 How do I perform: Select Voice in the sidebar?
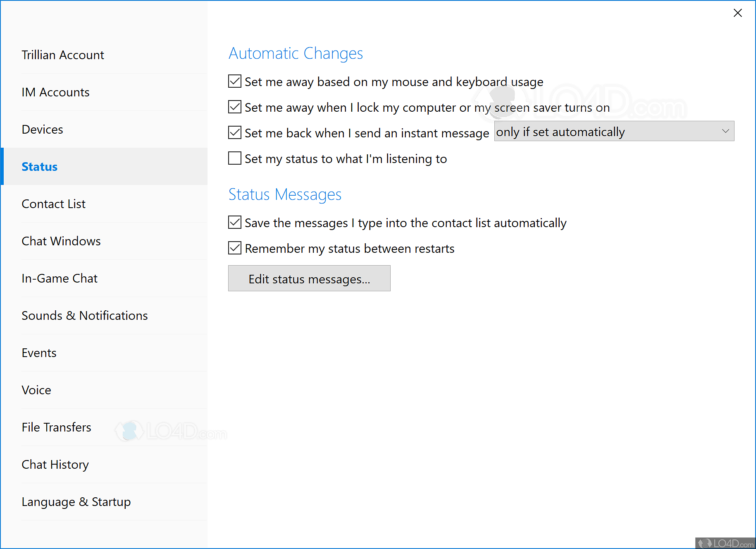coord(104,390)
